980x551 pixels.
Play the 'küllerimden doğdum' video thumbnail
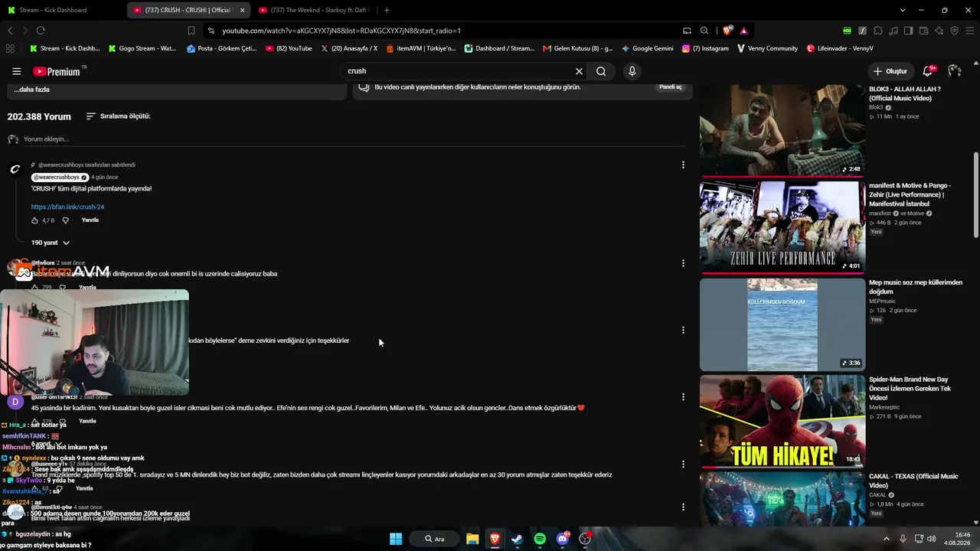[x=782, y=324]
